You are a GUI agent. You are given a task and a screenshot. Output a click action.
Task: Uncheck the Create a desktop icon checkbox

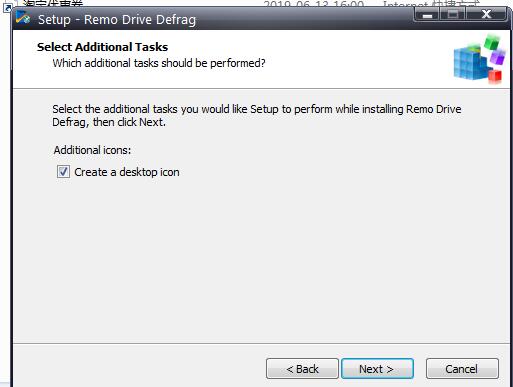coord(63,172)
